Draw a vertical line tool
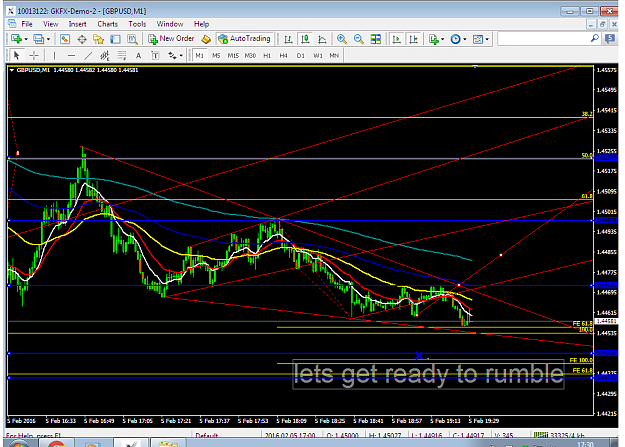 pyautogui.click(x=54, y=55)
